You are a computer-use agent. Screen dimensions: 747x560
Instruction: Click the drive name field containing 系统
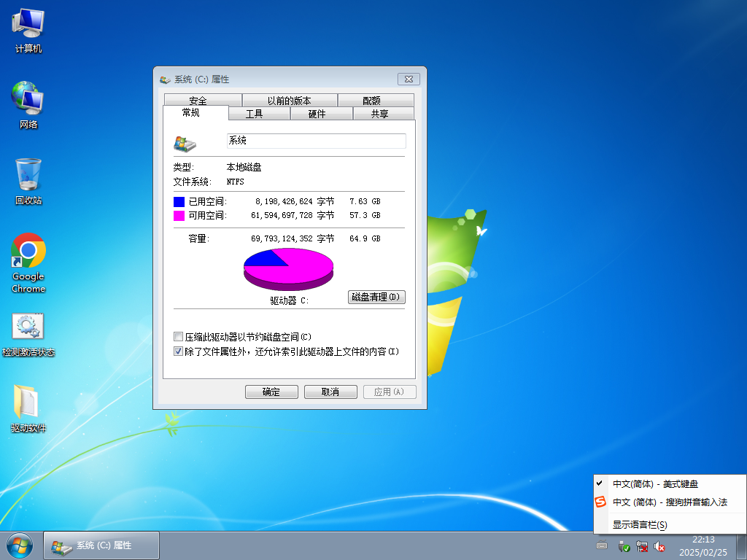(x=317, y=141)
